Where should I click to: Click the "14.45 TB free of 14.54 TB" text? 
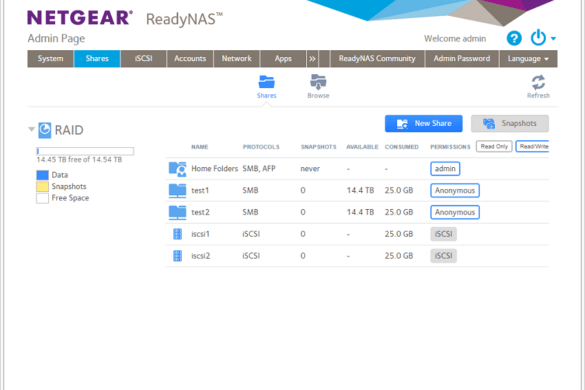pos(79,160)
